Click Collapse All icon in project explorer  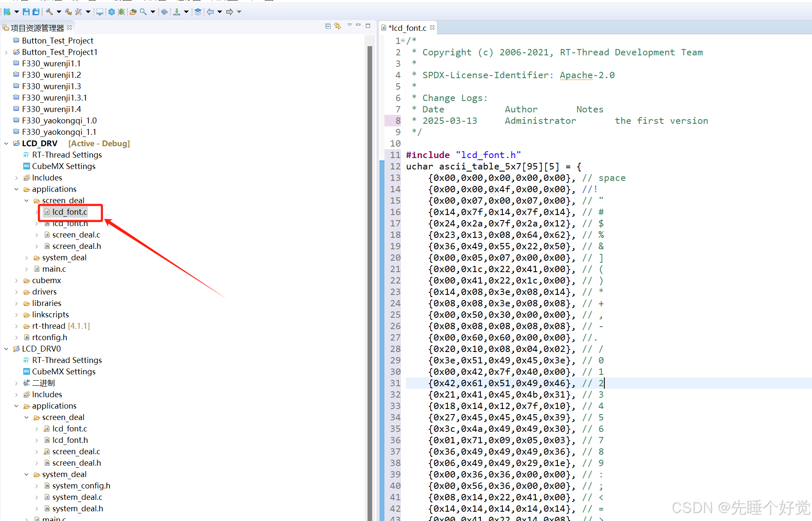click(x=328, y=26)
